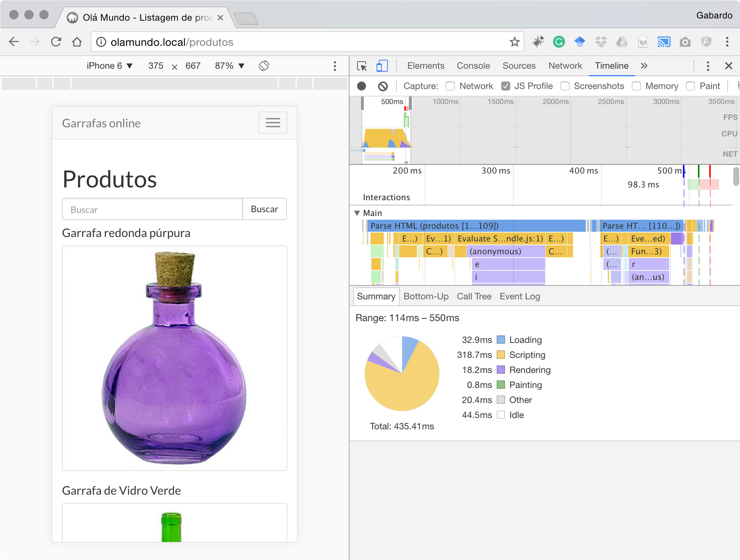
Task: Click the Garrafas online brand link
Action: [101, 123]
